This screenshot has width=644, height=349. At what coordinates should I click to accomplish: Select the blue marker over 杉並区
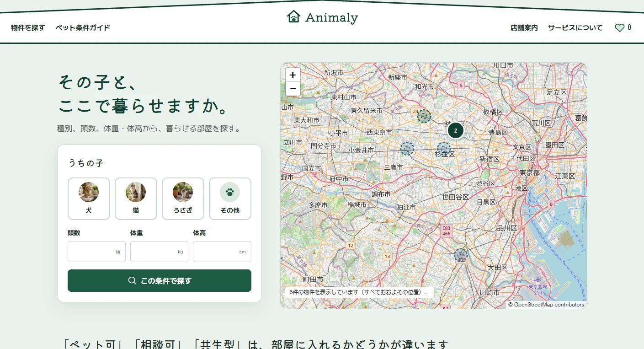(443, 149)
